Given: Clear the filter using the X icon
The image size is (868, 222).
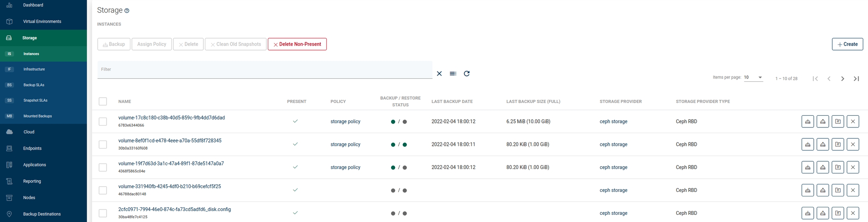Looking at the screenshot, I should (439, 73).
